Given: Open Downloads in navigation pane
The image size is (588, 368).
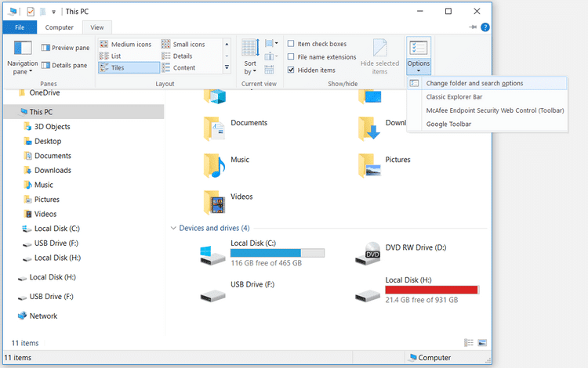Looking at the screenshot, I should point(53,171).
